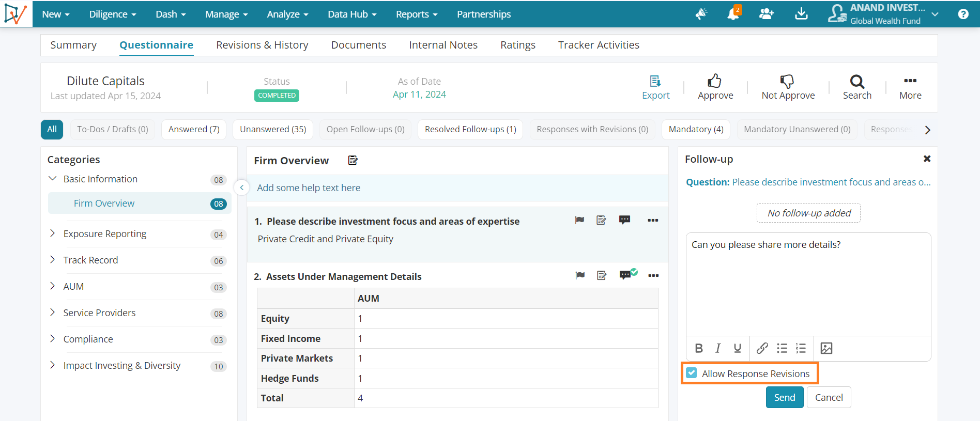Click notes edit icon for Assets Under Management
980x421 pixels.
point(602,275)
